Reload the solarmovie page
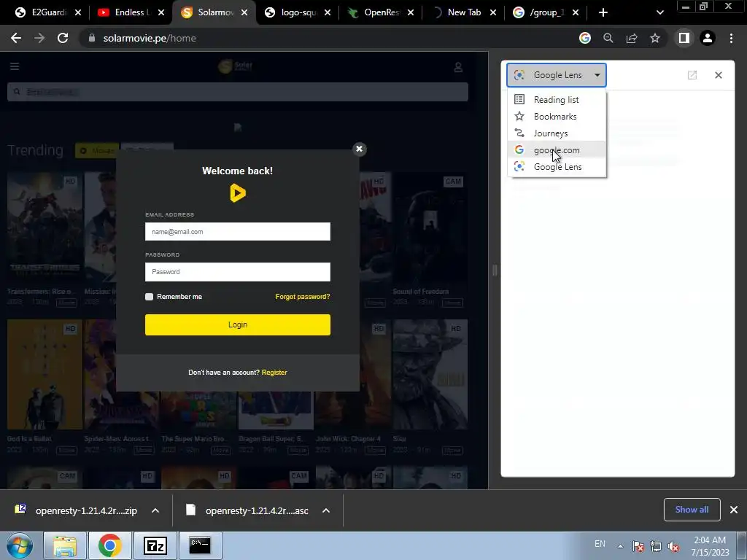Viewport: 747px width, 560px height. [63, 38]
